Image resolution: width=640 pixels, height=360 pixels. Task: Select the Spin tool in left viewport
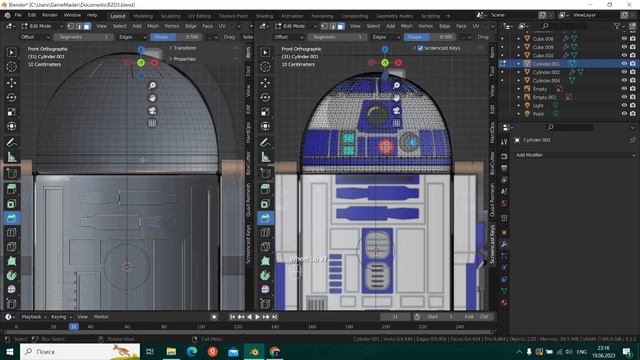point(11,276)
